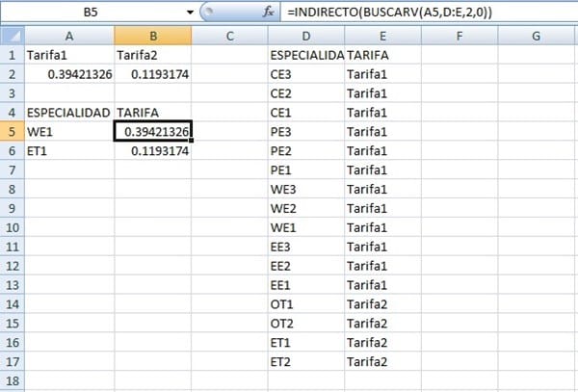Viewport: 578px width, 392px height.
Task: Click cell D7 containing PE1
Action: tap(306, 170)
